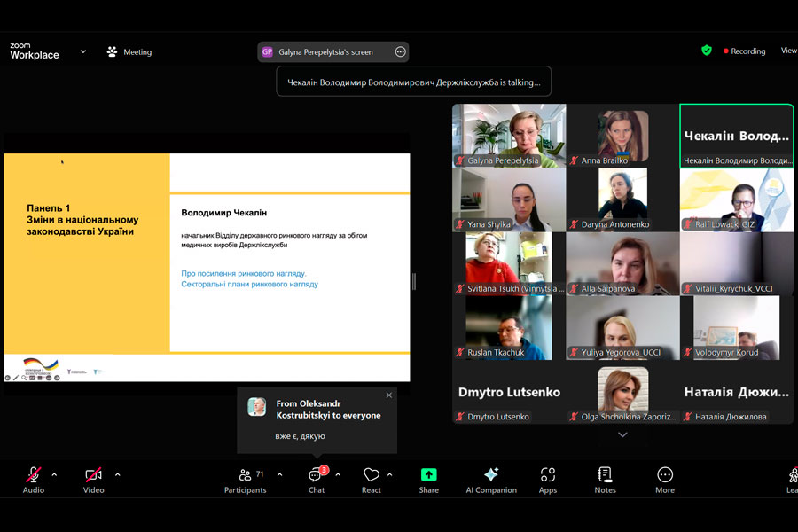
Task: Click muted mic icon on Yana Shylka
Action: tap(460, 224)
